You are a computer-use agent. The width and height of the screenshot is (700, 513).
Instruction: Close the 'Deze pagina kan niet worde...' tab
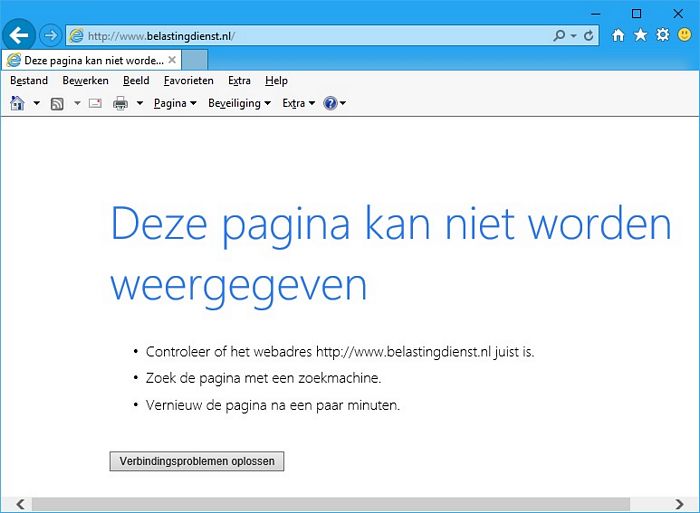coord(172,60)
